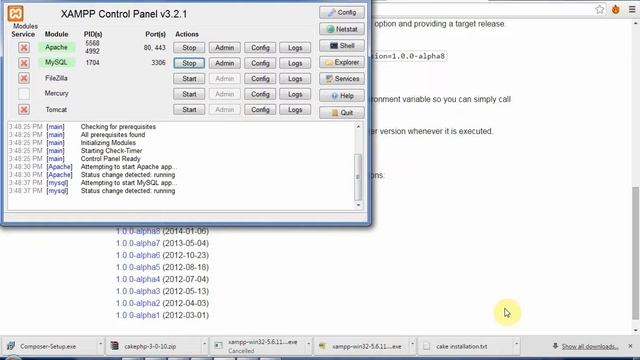The height and width of the screenshot is (360, 640).
Task: Start the FileZilla module
Action: (189, 79)
